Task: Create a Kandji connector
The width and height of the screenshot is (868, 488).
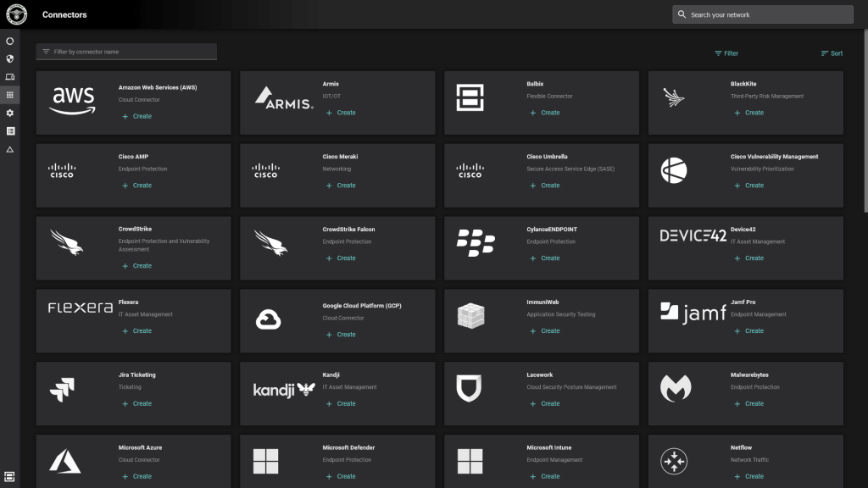Action: coord(341,403)
